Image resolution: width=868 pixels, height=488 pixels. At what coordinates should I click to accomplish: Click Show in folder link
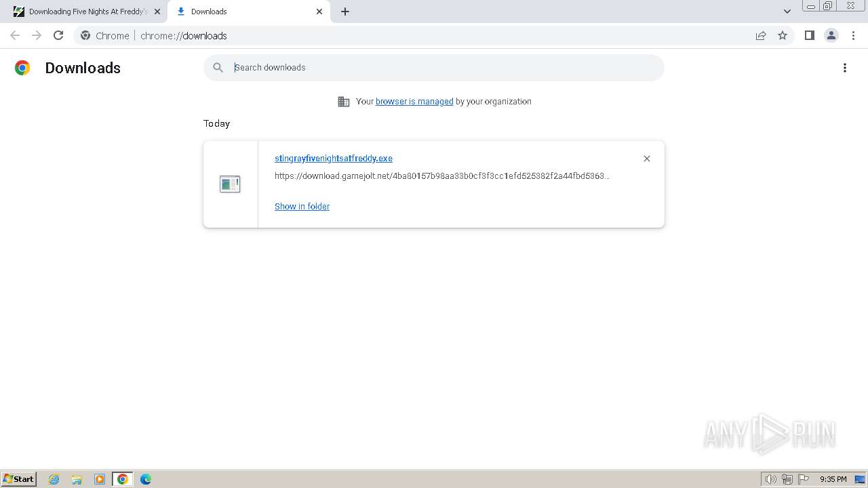tap(302, 206)
